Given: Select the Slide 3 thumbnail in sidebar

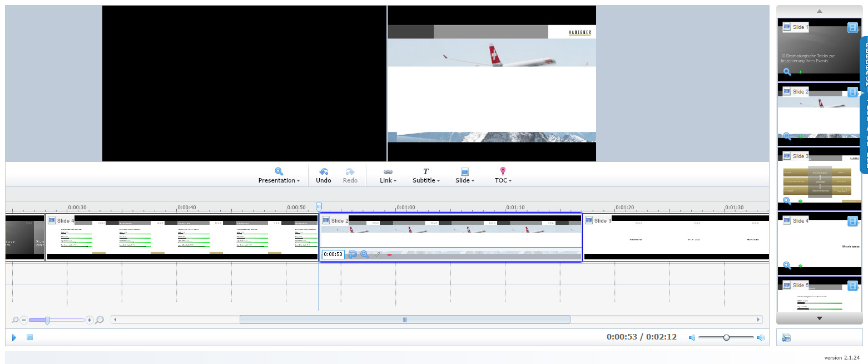Looking at the screenshot, I should pos(819,179).
